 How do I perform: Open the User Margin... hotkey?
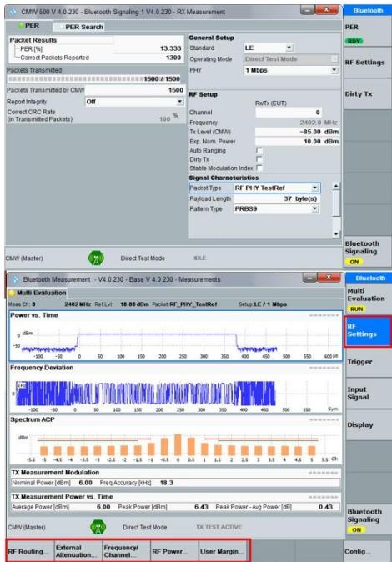pos(223,551)
